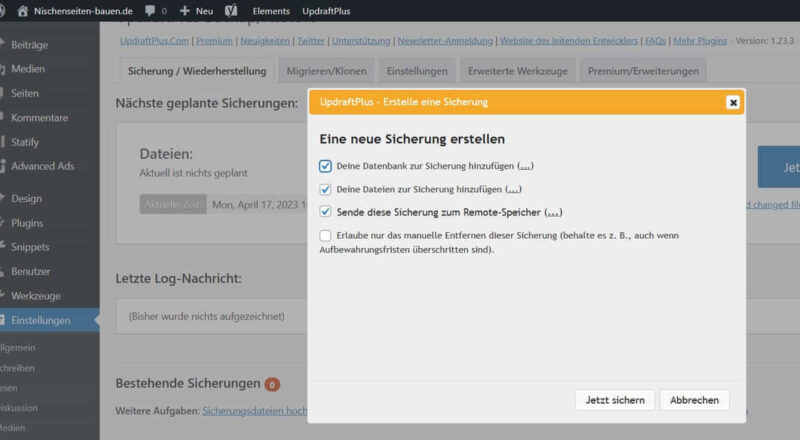Uncheck 'Sende diese Sicherung zum Remote-Speicher'
800x440 pixels.
click(325, 212)
